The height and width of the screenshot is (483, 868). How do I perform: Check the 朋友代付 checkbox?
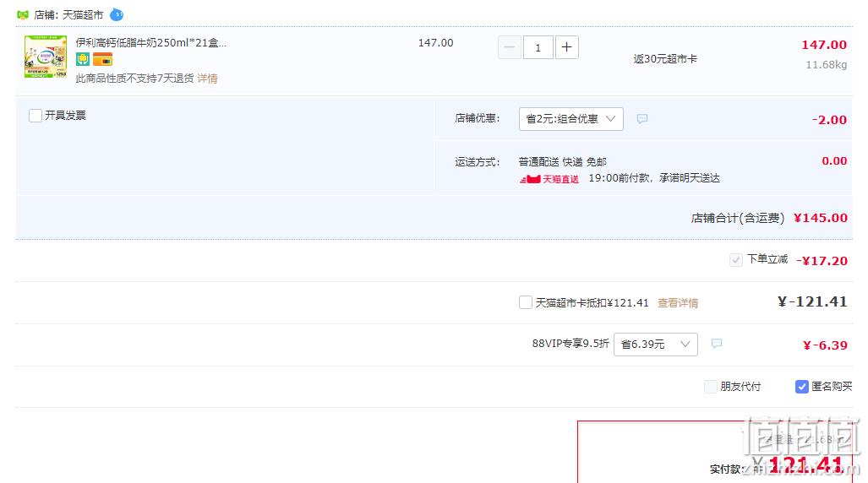point(710,387)
